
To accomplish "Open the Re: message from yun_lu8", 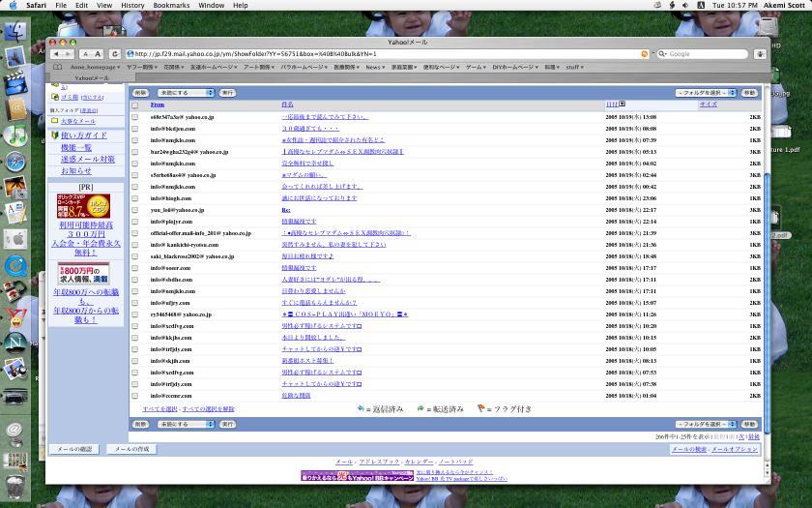I will coord(286,210).
